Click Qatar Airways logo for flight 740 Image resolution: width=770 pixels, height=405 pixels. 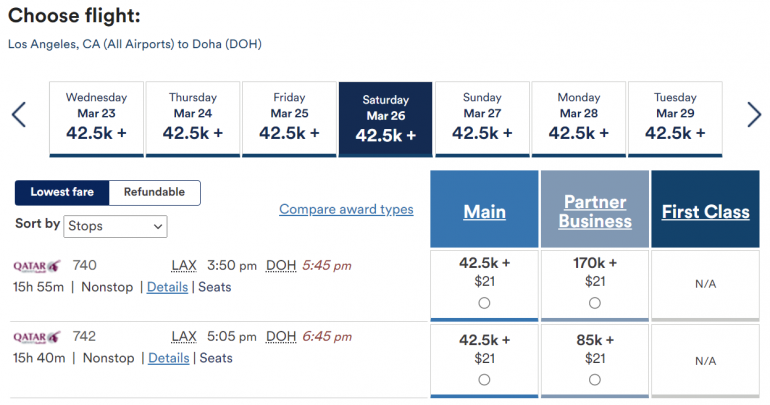click(x=37, y=266)
